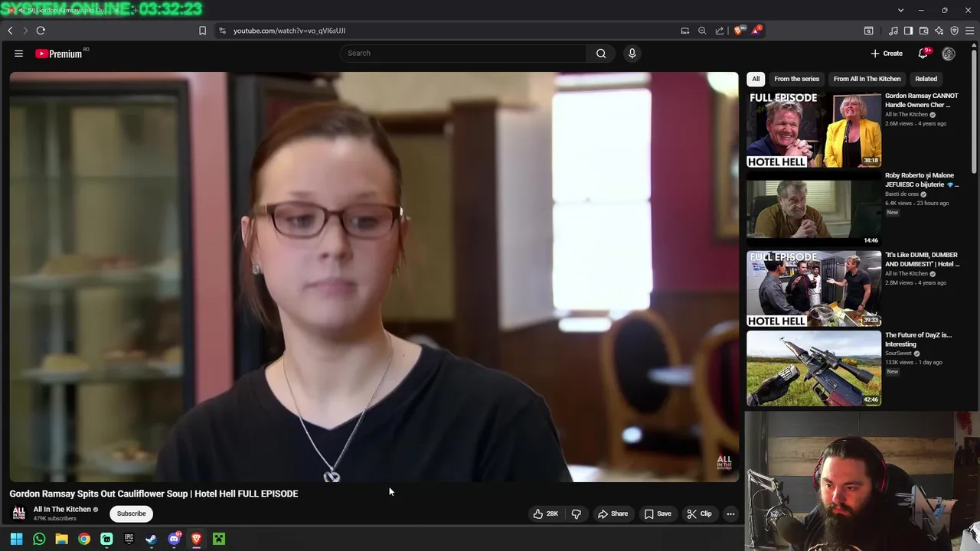Go to YouTube Premium home logo
Viewport: 980px width, 551px height.
pyautogui.click(x=59, y=54)
